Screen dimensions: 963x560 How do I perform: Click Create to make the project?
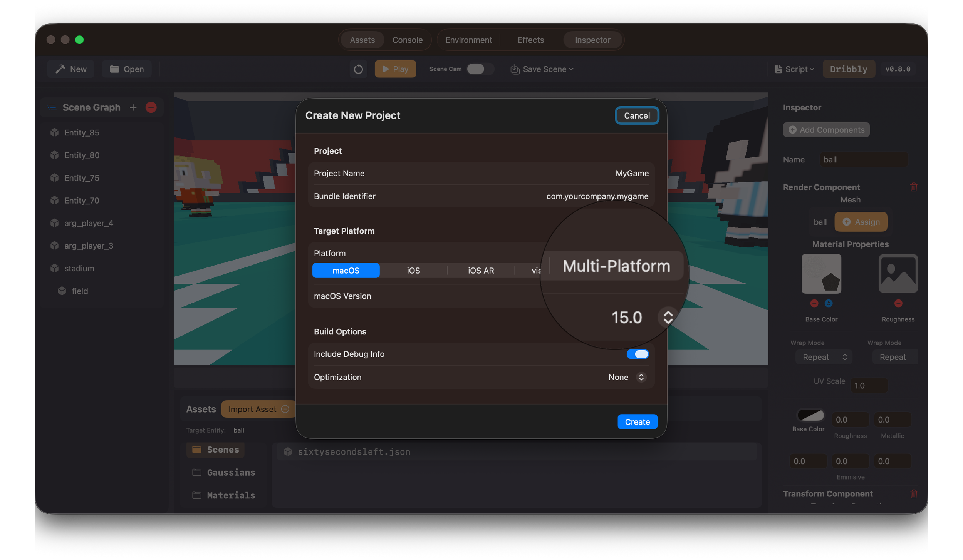pos(637,421)
